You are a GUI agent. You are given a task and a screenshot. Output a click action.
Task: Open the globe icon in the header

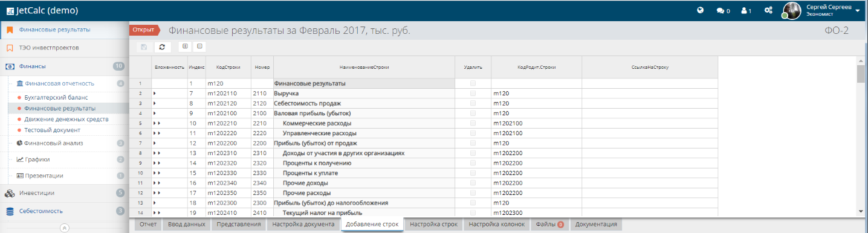click(700, 10)
